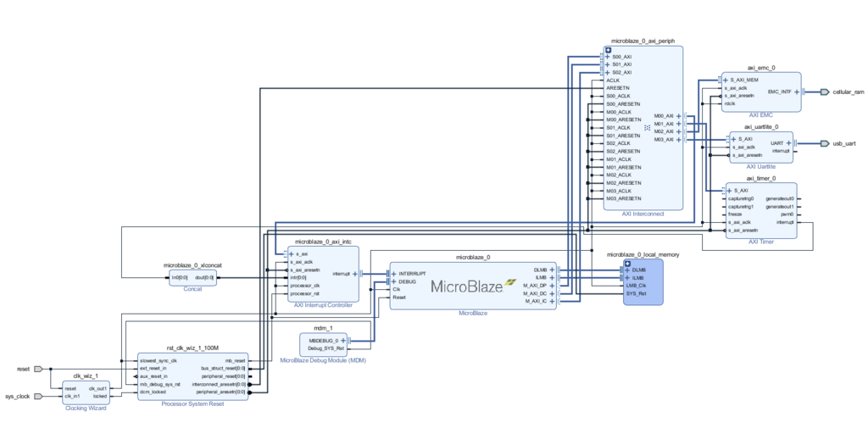Select the clk_wiz_1 instance name

(x=86, y=375)
